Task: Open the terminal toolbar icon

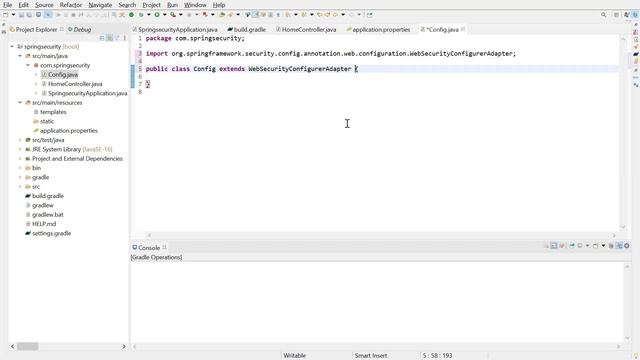Action: 38,15
